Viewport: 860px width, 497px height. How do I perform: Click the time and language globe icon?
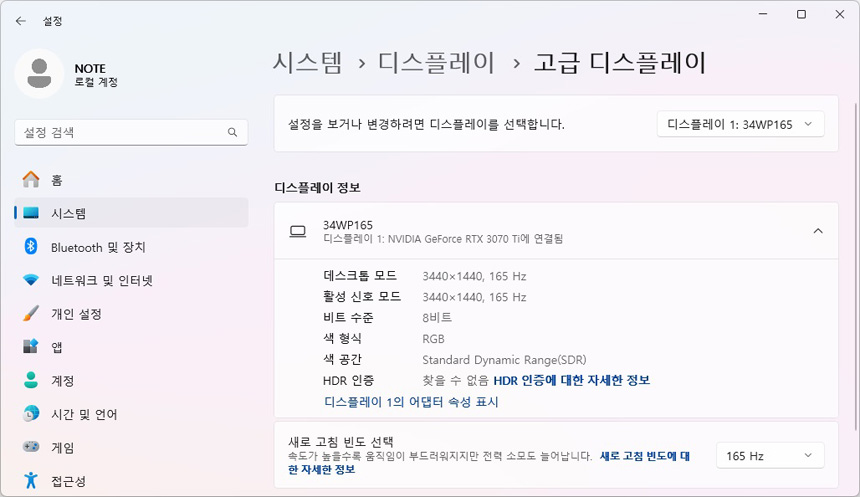pyautogui.click(x=31, y=414)
